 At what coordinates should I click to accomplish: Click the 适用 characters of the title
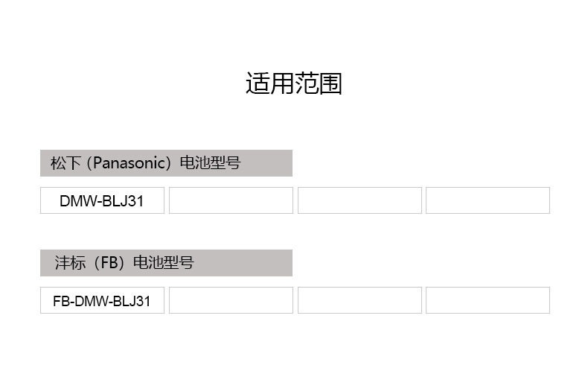(x=269, y=83)
